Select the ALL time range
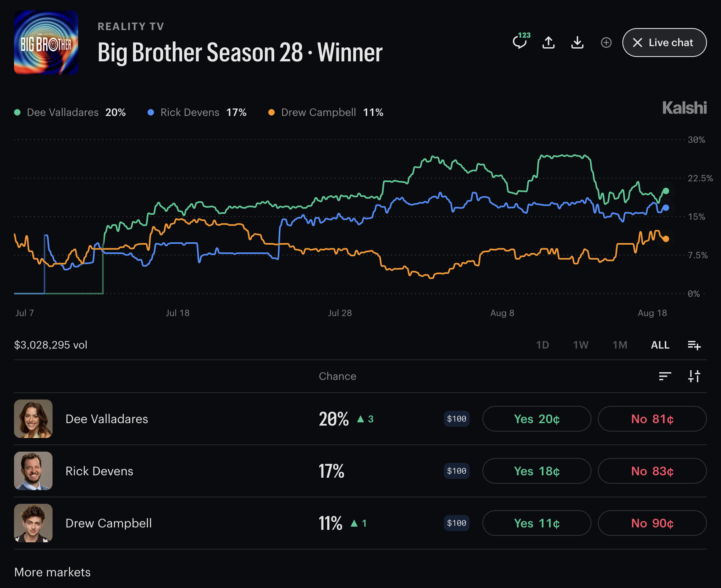 [660, 345]
